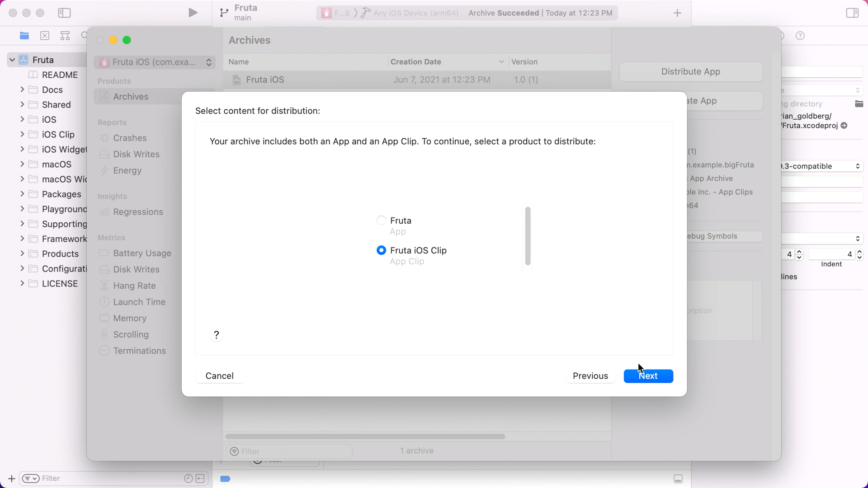The image size is (868, 488).
Task: Open the compatible project format dropdown
Action: [822, 166]
